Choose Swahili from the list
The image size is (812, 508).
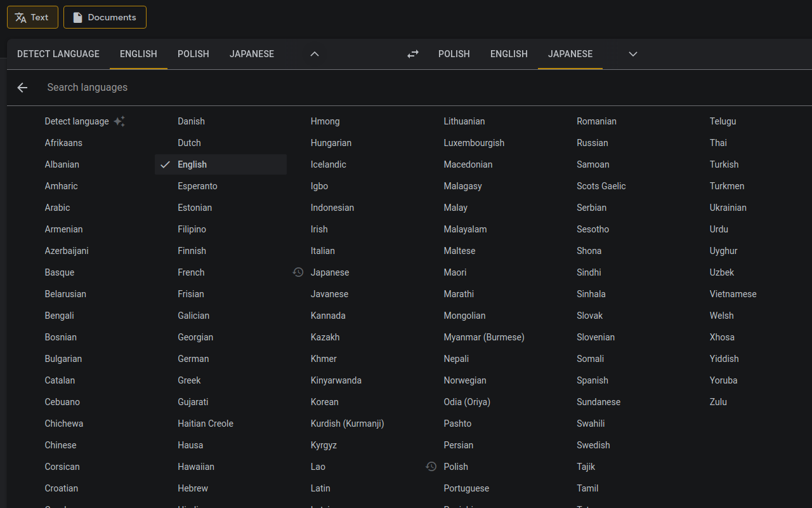click(x=591, y=424)
